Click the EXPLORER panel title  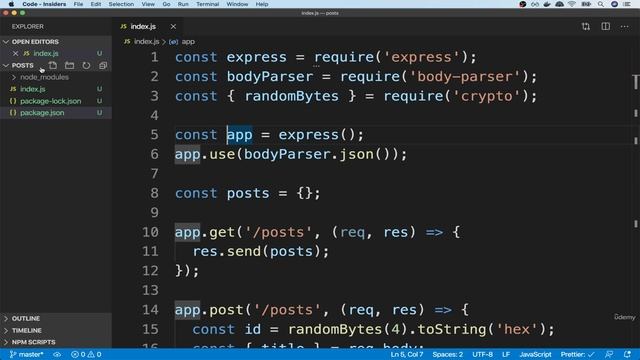pos(27,27)
